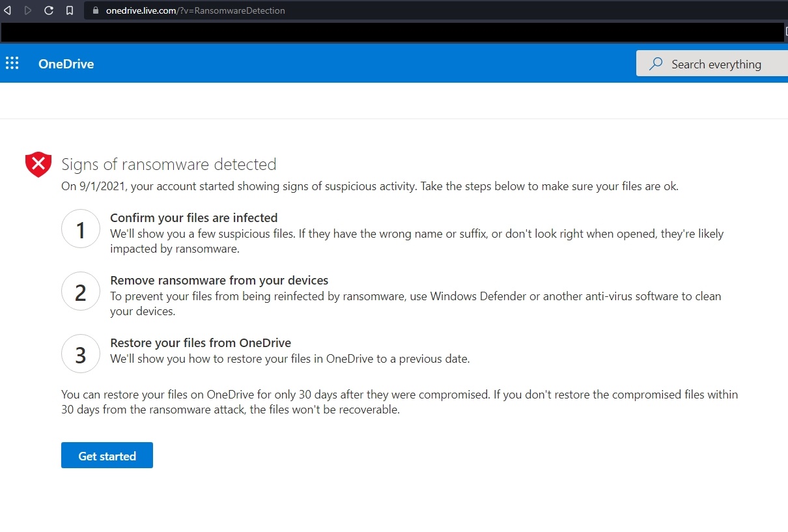Image resolution: width=788 pixels, height=532 pixels.
Task: Open the OneDrive home link
Action: pos(66,64)
